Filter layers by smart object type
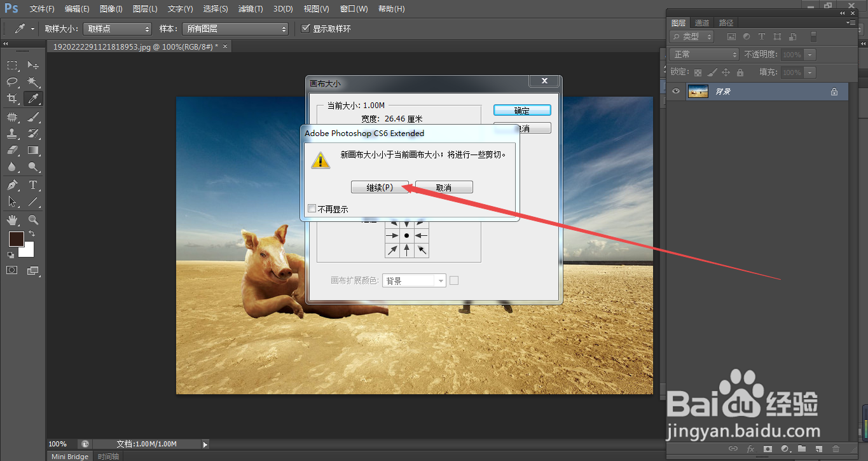 (x=792, y=37)
